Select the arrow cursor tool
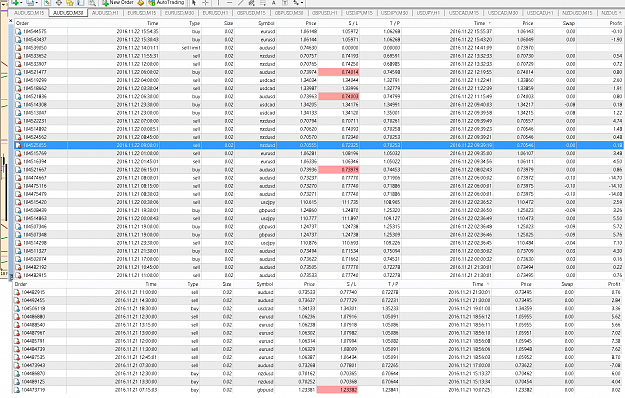Image resolution: width=625 pixels, height=398 pixels. (x=194, y=2)
